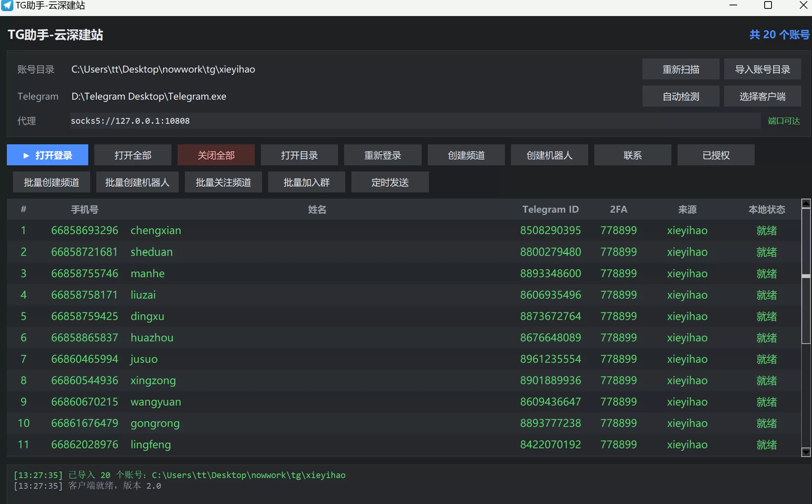
Task: Open the 导入账号目录 dialog
Action: 762,69
